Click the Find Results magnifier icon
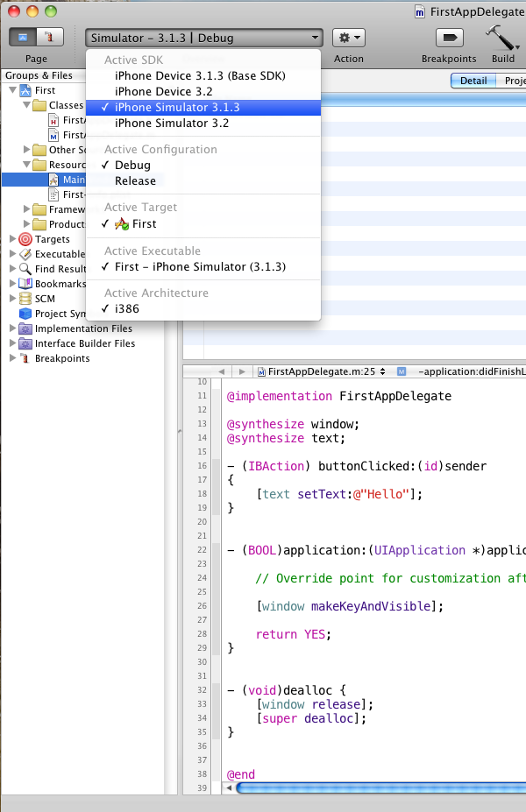This screenshot has height=812, width=526. pyautogui.click(x=25, y=269)
